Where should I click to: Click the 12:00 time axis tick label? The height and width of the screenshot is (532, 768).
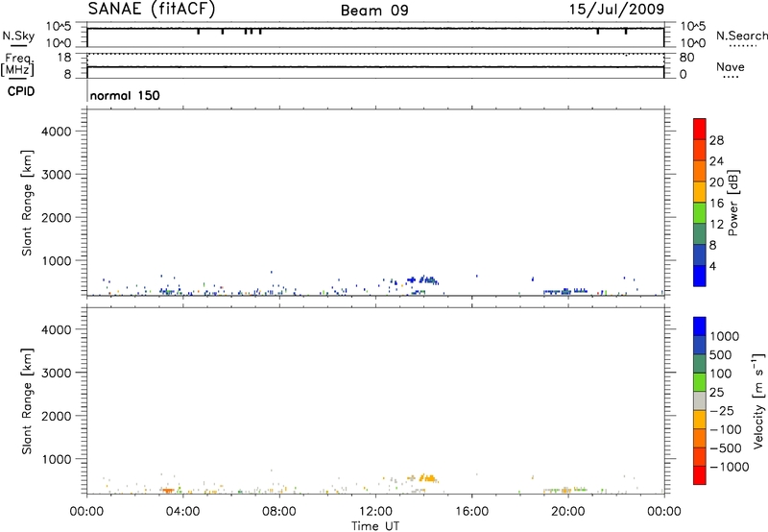[375, 512]
